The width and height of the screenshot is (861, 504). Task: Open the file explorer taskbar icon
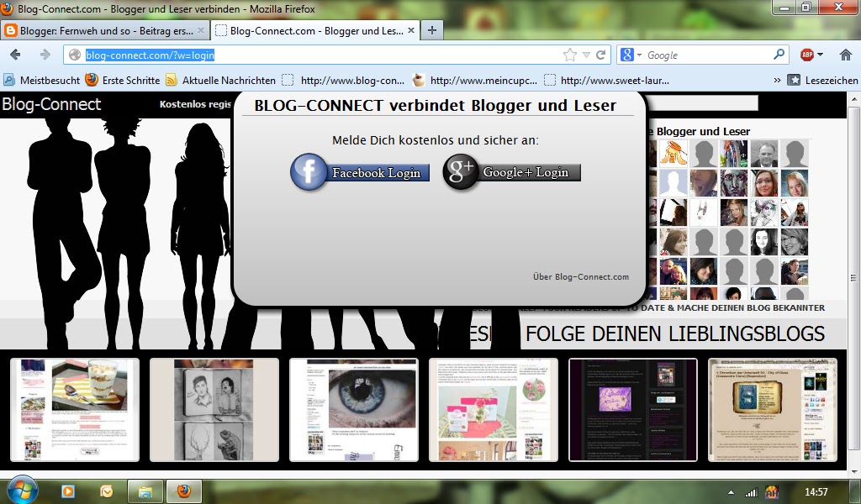tap(145, 491)
